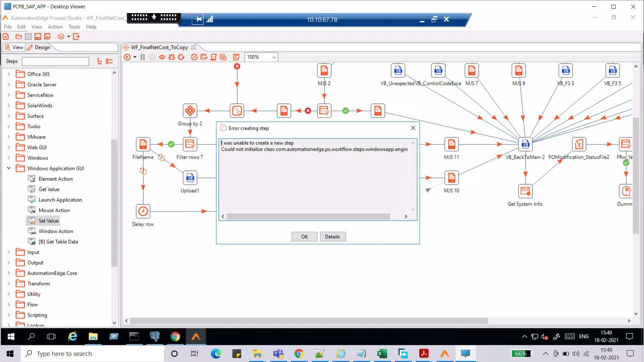Click the replay workflow icon
Screen dimensions: 644x362
pyautogui.click(x=181, y=57)
